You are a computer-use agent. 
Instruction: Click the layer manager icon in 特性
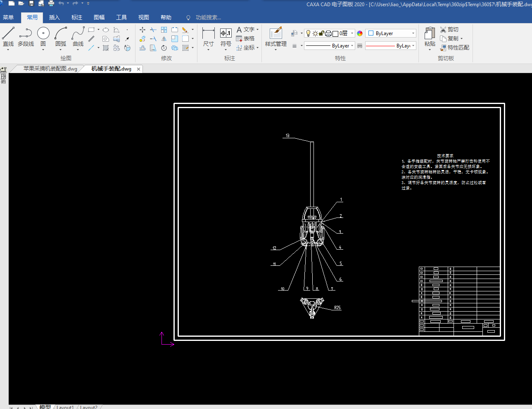294,33
